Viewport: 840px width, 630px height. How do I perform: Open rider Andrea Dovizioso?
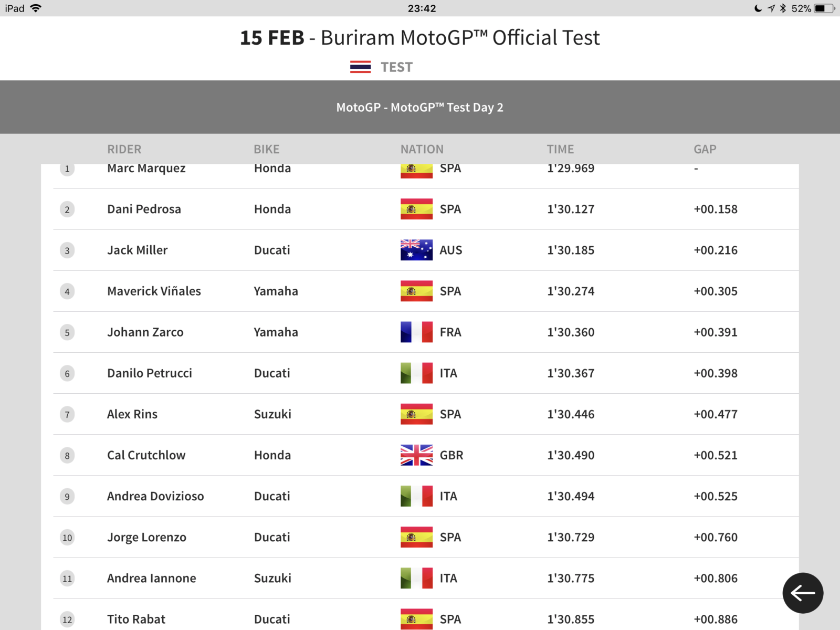pos(155,496)
